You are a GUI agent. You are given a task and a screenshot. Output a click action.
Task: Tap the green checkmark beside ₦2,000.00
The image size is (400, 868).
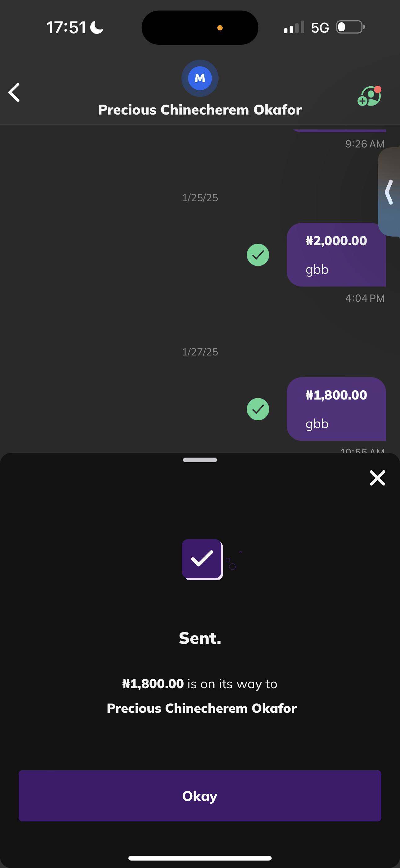pyautogui.click(x=258, y=255)
